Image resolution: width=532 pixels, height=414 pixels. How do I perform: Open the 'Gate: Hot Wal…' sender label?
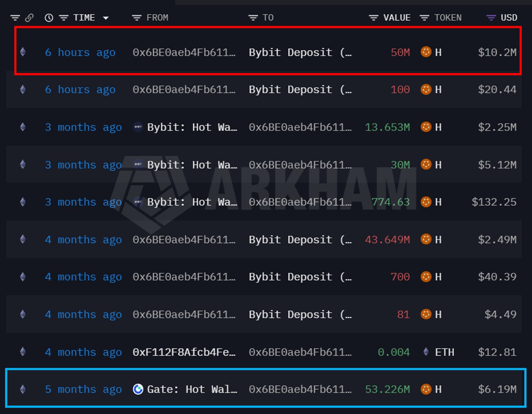pos(192,390)
